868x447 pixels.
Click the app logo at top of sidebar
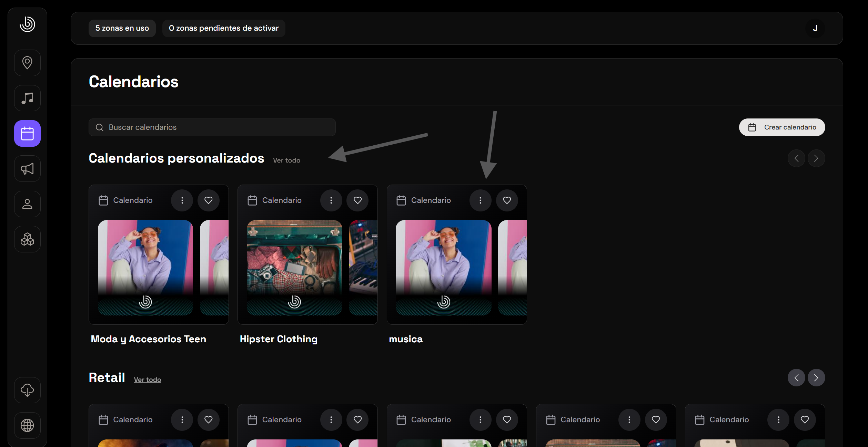coord(27,24)
